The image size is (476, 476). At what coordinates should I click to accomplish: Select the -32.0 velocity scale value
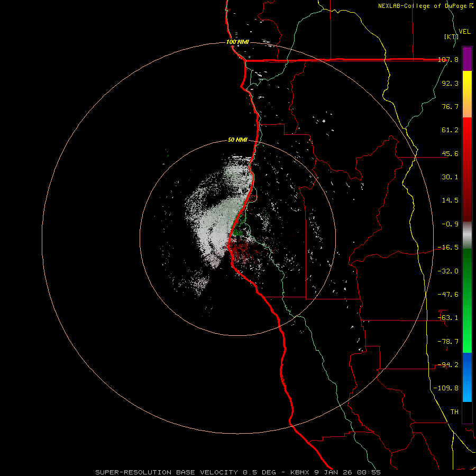click(x=448, y=271)
